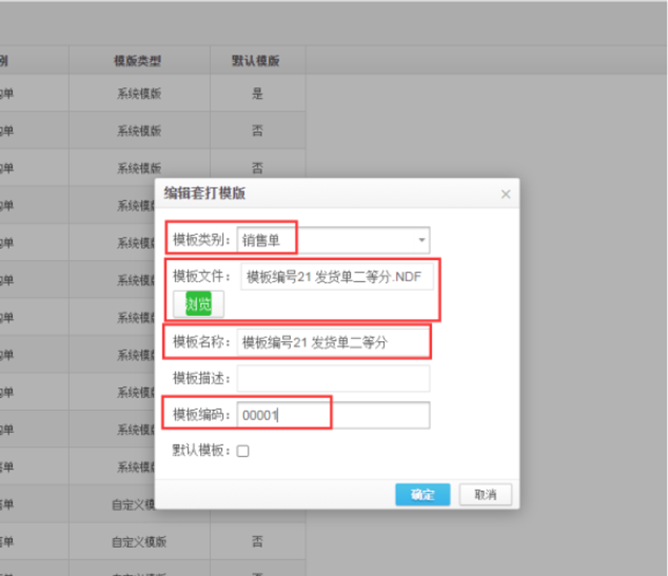The image size is (668, 576).
Task: Click the green 浏览 browse button
Action: [x=199, y=304]
